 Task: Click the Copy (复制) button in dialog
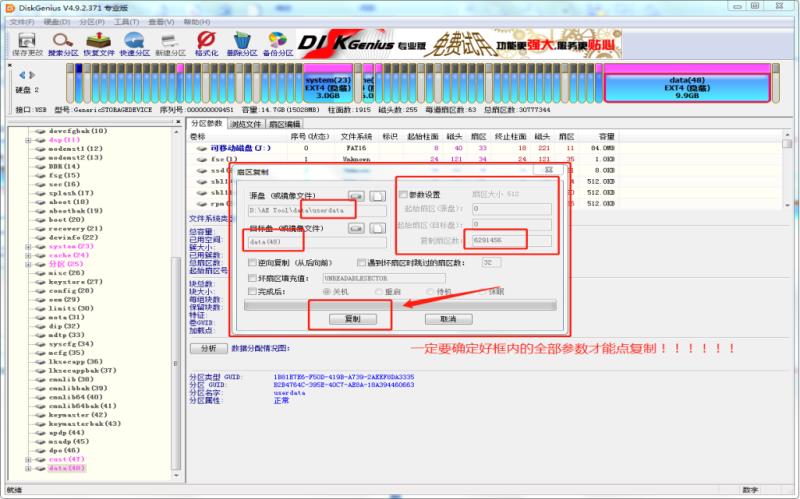pos(353,319)
